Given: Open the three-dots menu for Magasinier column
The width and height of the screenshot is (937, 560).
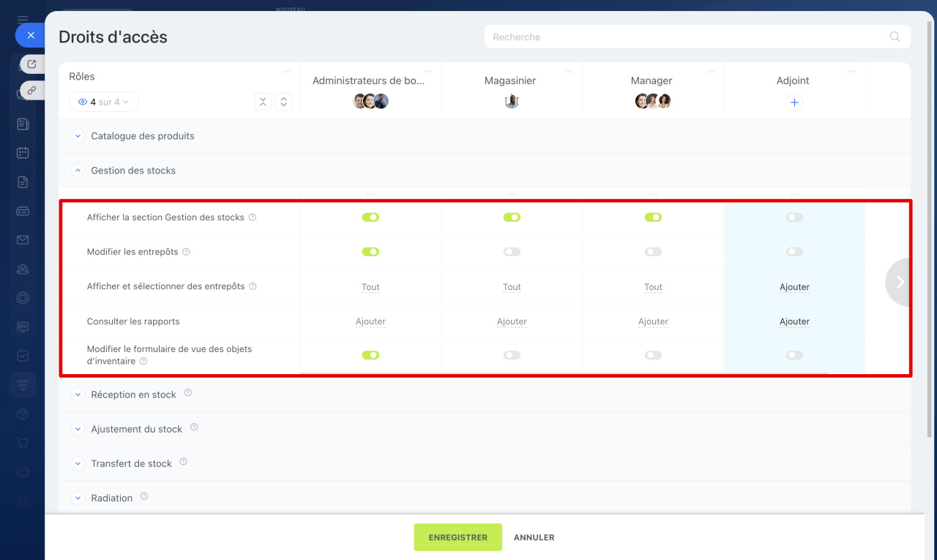Looking at the screenshot, I should (569, 71).
